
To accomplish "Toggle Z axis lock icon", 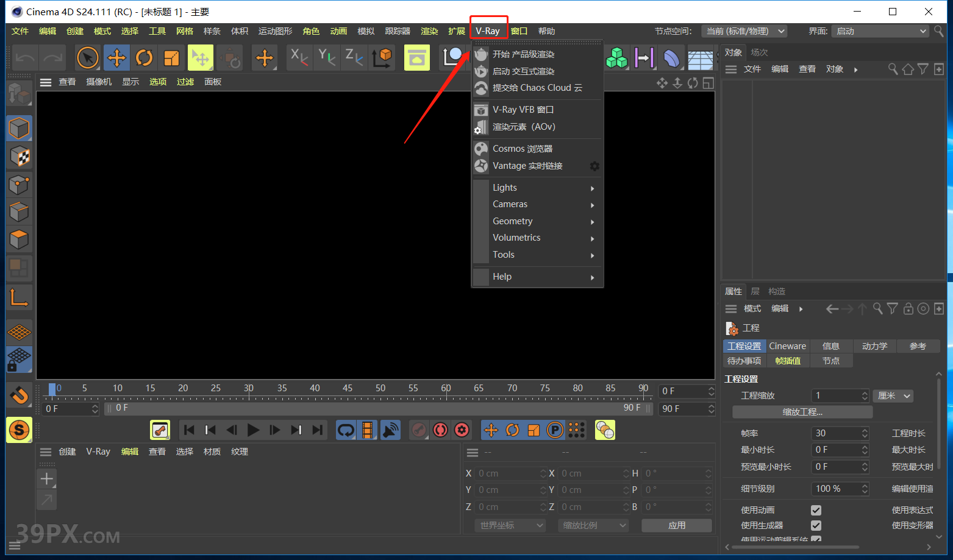I will pos(354,57).
